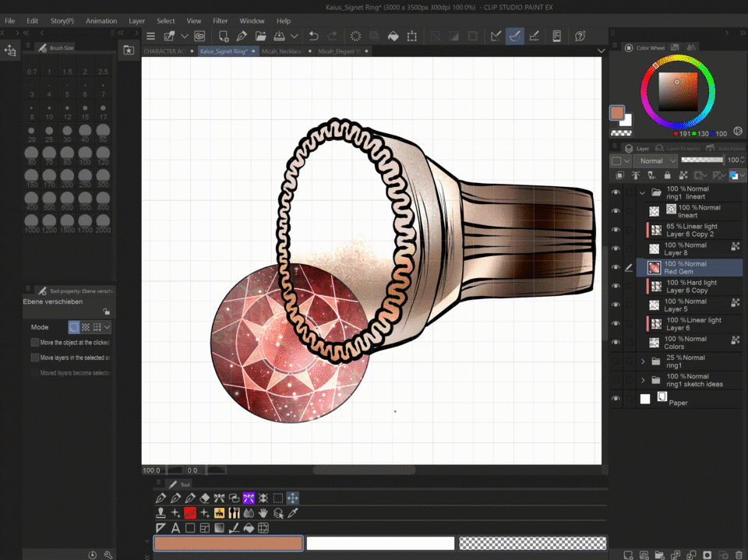Hide the Red Gem layer
Viewport: 748px width, 560px height.
[616, 267]
